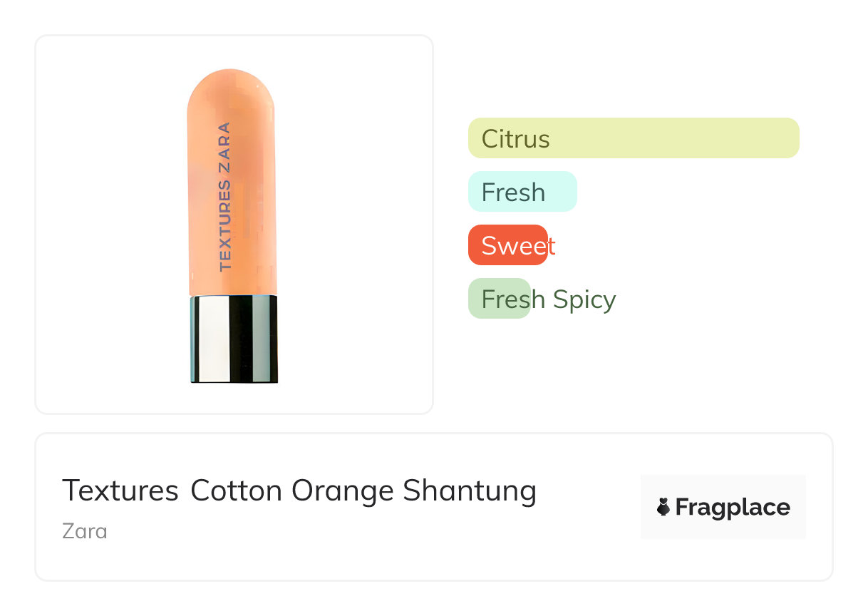Click the light blue Fresh accord bar
This screenshot has height=616, width=868.
[x=522, y=192]
